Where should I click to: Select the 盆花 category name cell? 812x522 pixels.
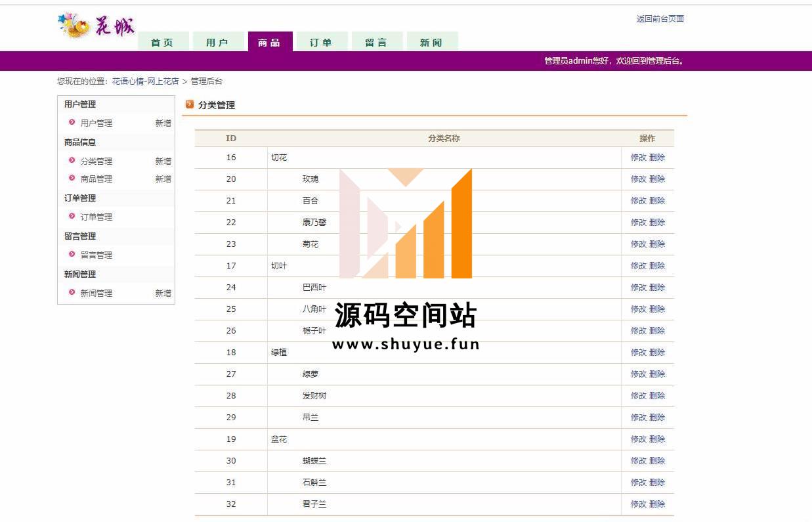coord(444,439)
